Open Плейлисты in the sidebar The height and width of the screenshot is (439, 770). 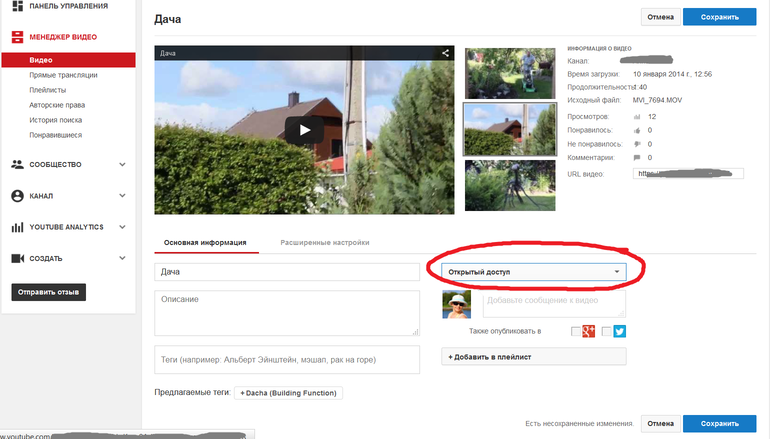click(x=48, y=90)
